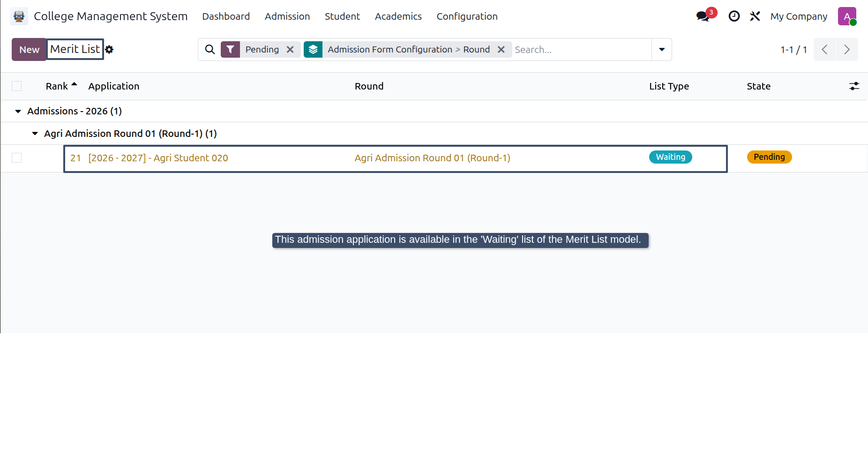Open optional columns adjust icon

854,86
